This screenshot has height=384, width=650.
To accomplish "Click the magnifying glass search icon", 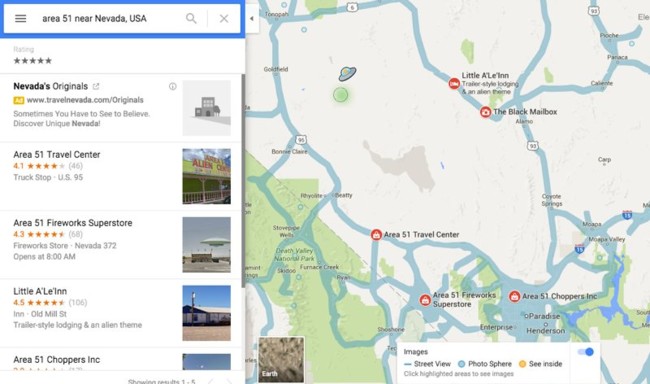I will pyautogui.click(x=191, y=18).
